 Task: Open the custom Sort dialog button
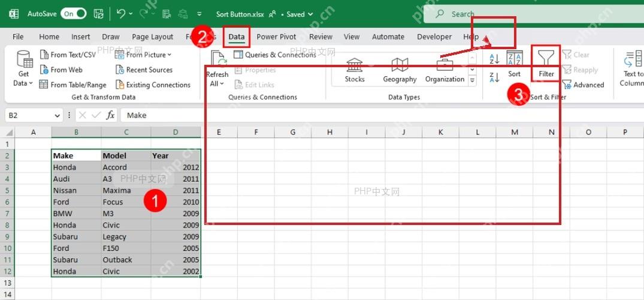[514, 64]
